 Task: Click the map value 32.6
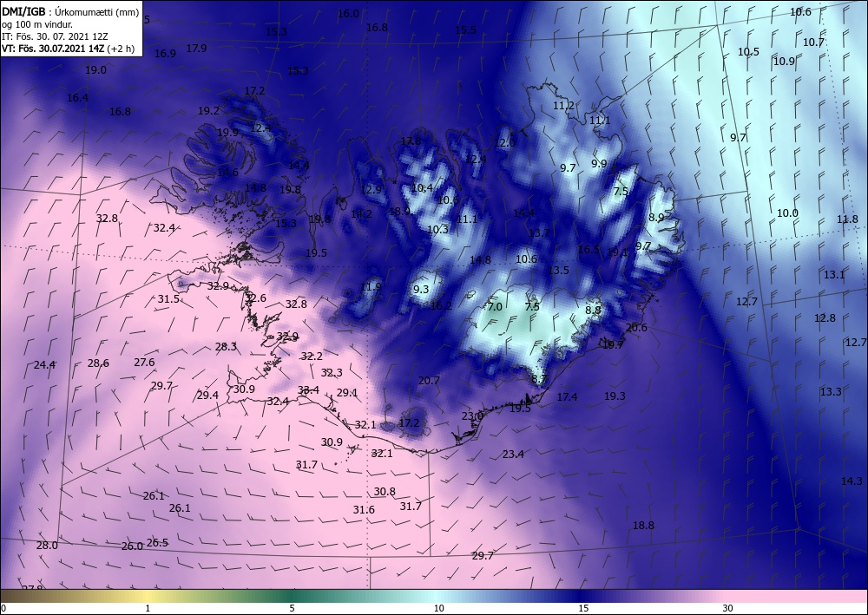pos(255,298)
